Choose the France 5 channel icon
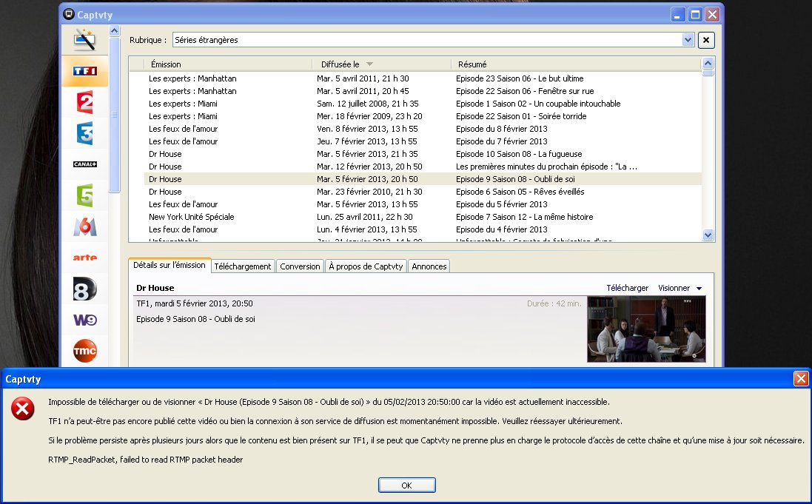This screenshot has height=504, width=812. click(x=85, y=195)
